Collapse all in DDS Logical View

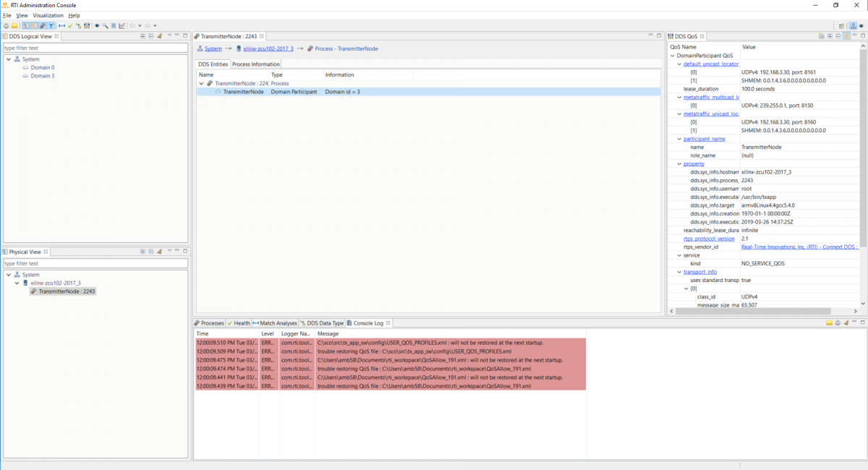[x=151, y=36]
